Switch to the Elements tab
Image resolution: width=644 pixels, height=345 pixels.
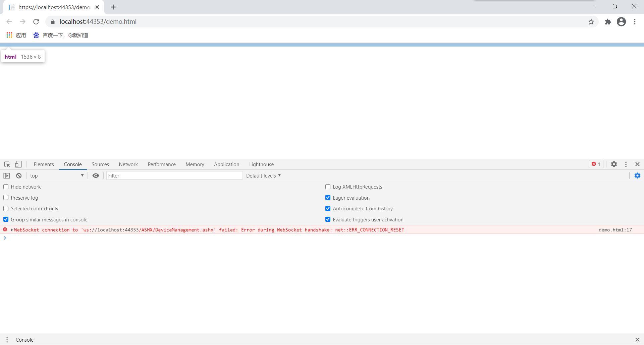(x=44, y=164)
